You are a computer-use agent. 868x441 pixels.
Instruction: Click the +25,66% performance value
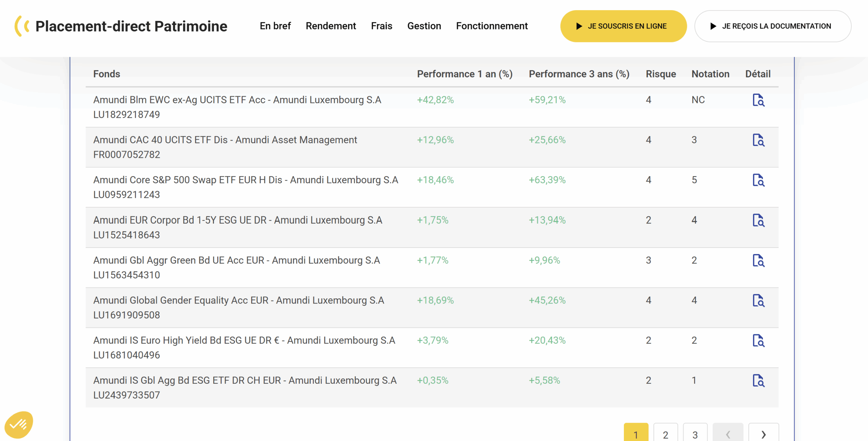(x=547, y=140)
